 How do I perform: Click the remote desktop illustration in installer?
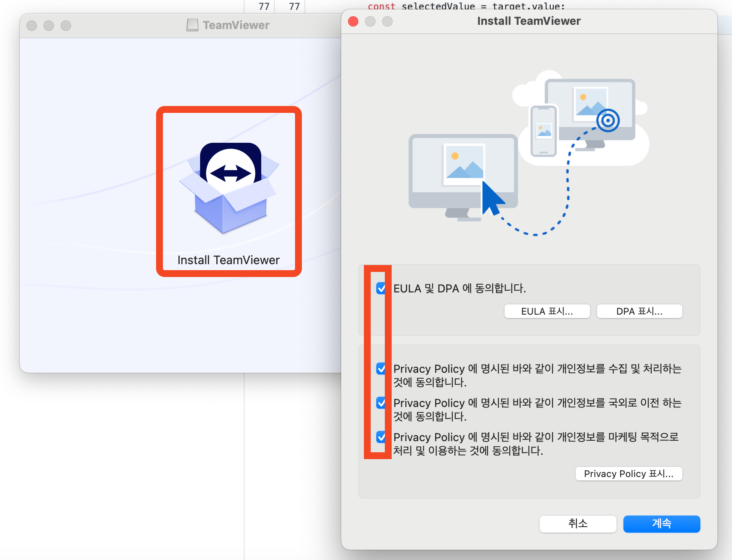[x=528, y=153]
